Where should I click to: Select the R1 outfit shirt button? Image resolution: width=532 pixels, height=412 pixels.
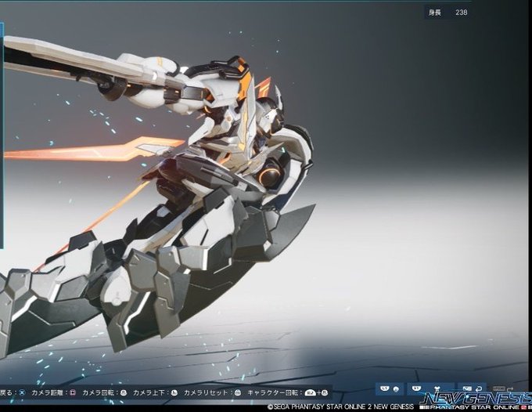click(x=430, y=389)
